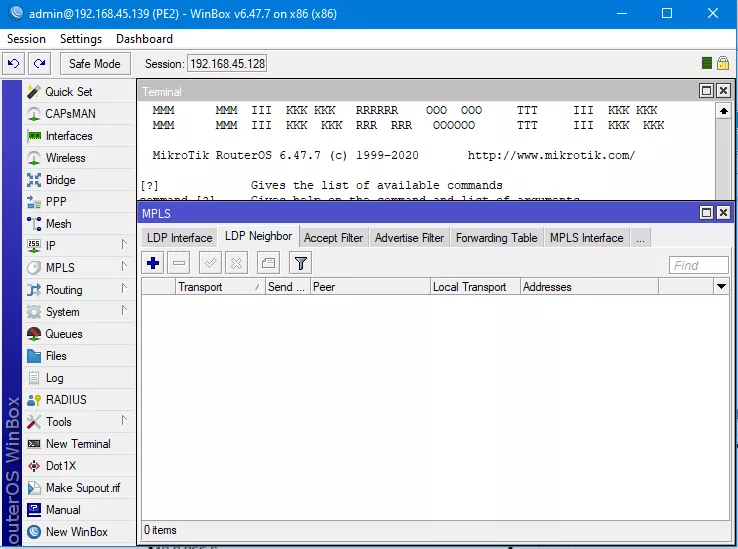Open the Session menu
The image size is (738, 549).
tap(26, 39)
